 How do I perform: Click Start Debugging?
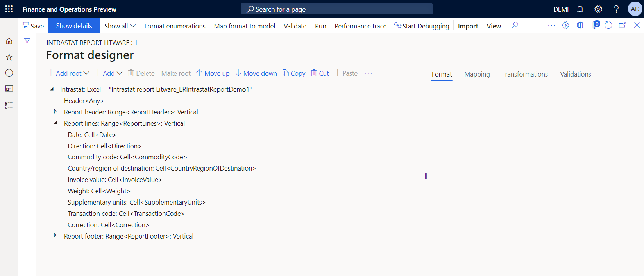click(x=422, y=26)
